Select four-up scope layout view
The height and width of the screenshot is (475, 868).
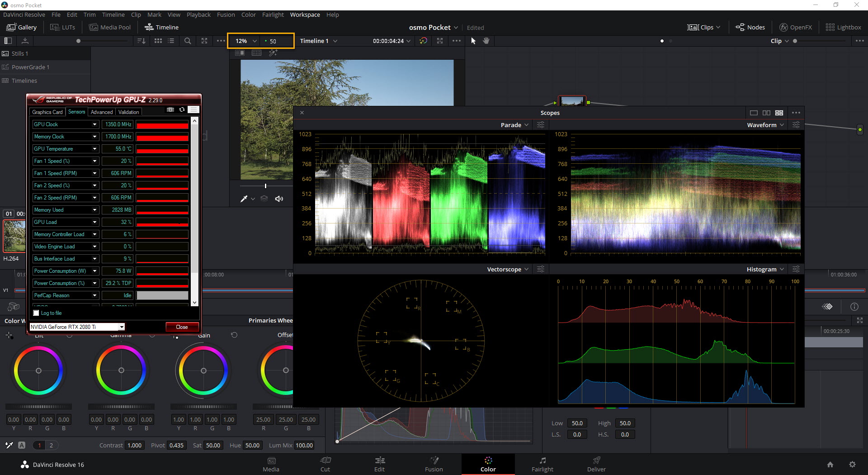(x=779, y=113)
